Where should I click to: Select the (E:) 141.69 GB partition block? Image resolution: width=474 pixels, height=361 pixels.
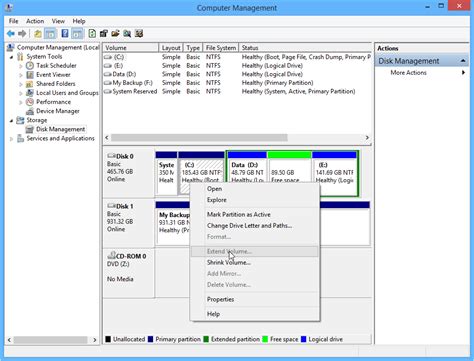pyautogui.click(x=334, y=173)
